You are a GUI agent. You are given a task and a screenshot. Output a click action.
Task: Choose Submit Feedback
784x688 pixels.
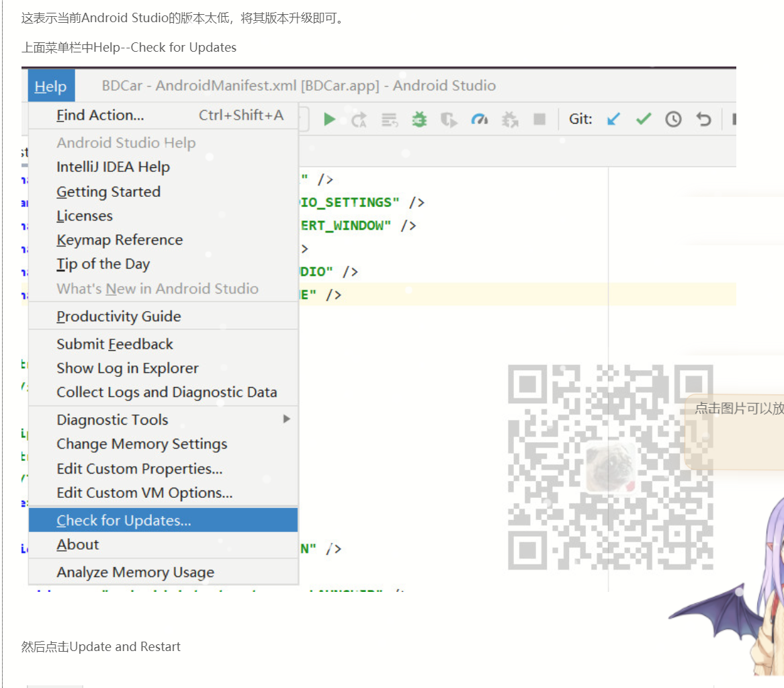tap(163, 345)
